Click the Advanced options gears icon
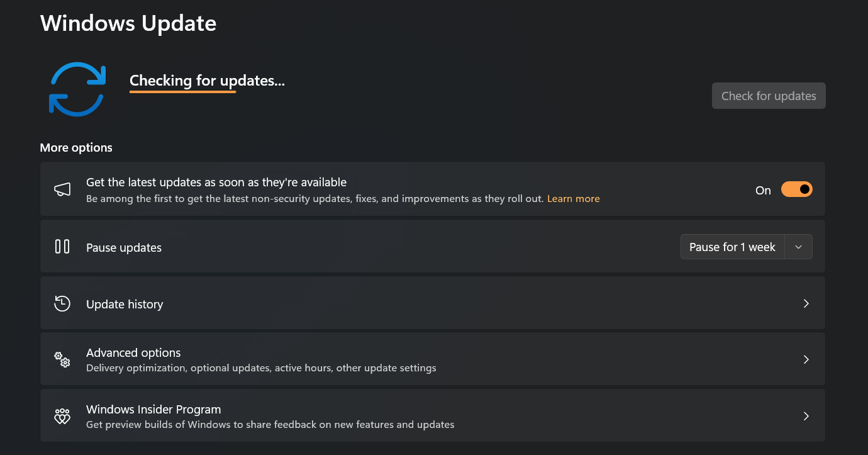 click(62, 359)
